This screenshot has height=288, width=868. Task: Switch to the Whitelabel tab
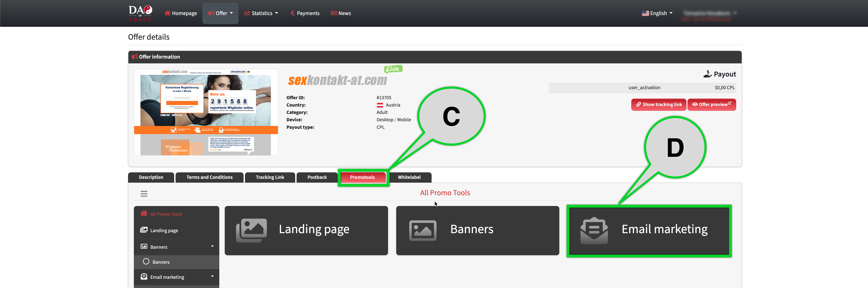[x=409, y=177]
